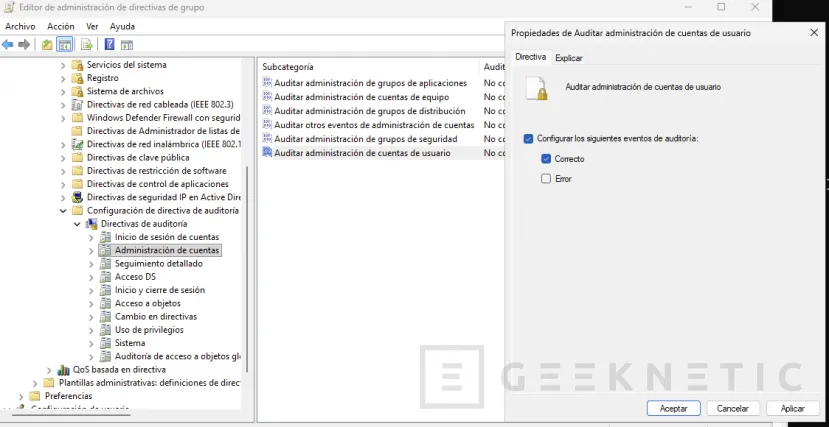Expand the Inicio y cierre de sesión node
Screen dimensions: 829x427
coord(91,290)
